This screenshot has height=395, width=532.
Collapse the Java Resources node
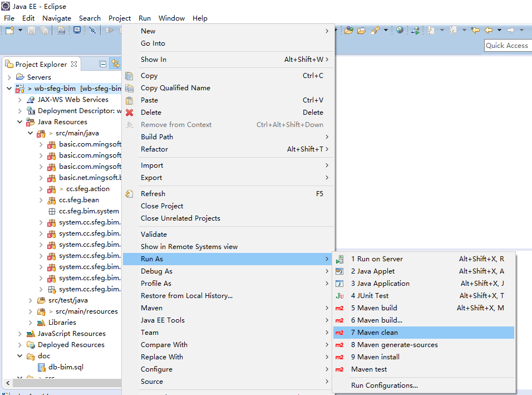pyautogui.click(x=19, y=122)
